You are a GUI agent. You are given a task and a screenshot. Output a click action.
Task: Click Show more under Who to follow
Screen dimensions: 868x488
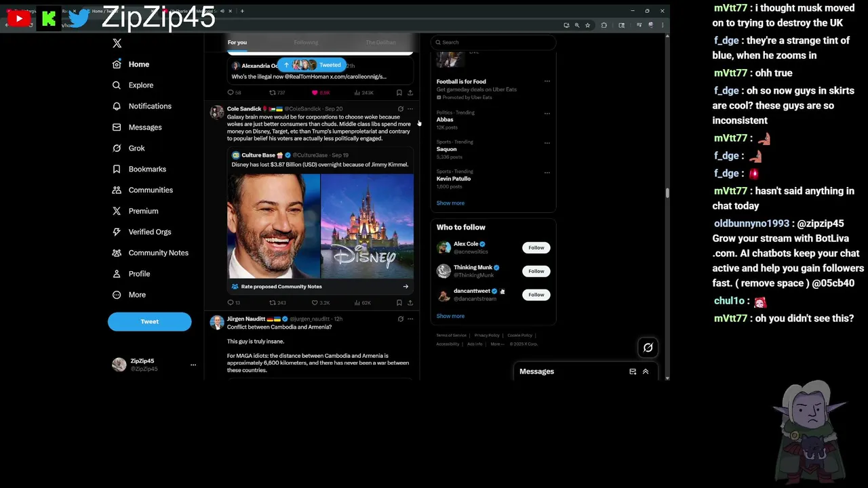coord(450,317)
